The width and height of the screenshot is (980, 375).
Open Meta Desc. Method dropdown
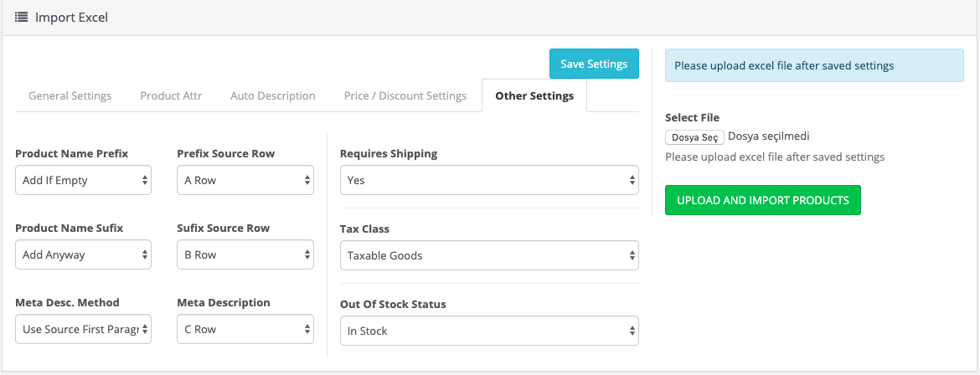[83, 329]
